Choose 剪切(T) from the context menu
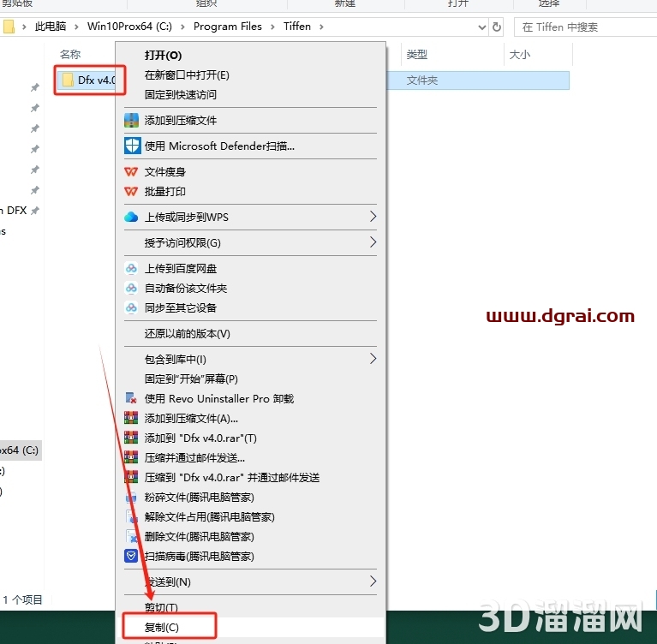Viewport: 657px width, 644px height. (161, 607)
